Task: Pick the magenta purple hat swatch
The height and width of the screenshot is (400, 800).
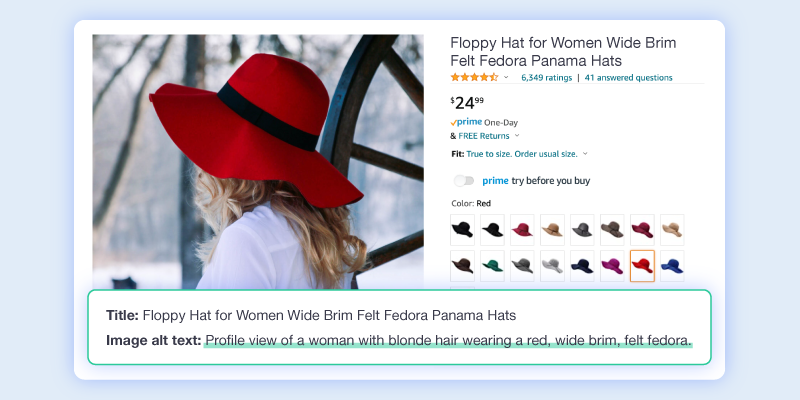Action: (612, 266)
